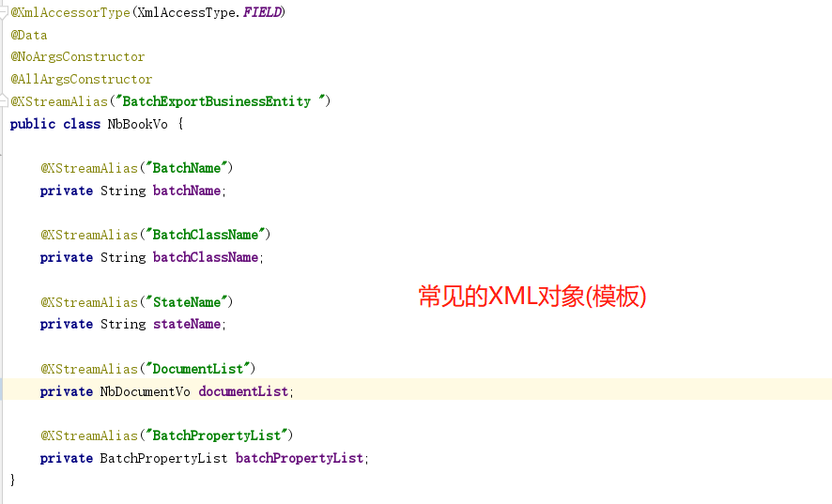
Task: Click the XmlAccessType.FIELD constant
Action: point(209,12)
